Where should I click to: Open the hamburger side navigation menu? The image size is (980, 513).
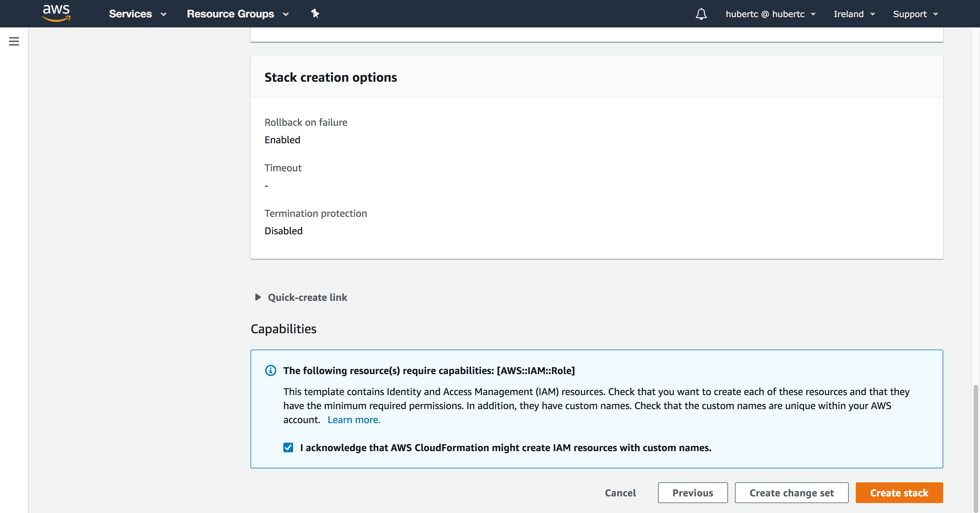click(x=14, y=41)
